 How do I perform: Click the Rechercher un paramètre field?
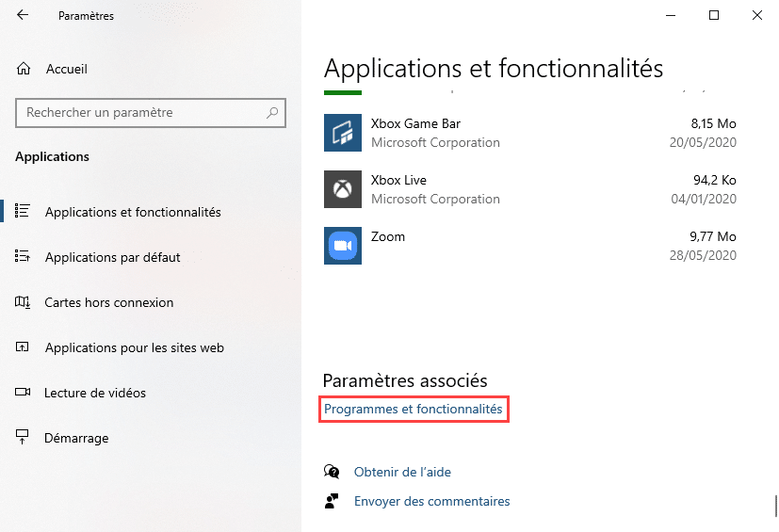(x=141, y=113)
